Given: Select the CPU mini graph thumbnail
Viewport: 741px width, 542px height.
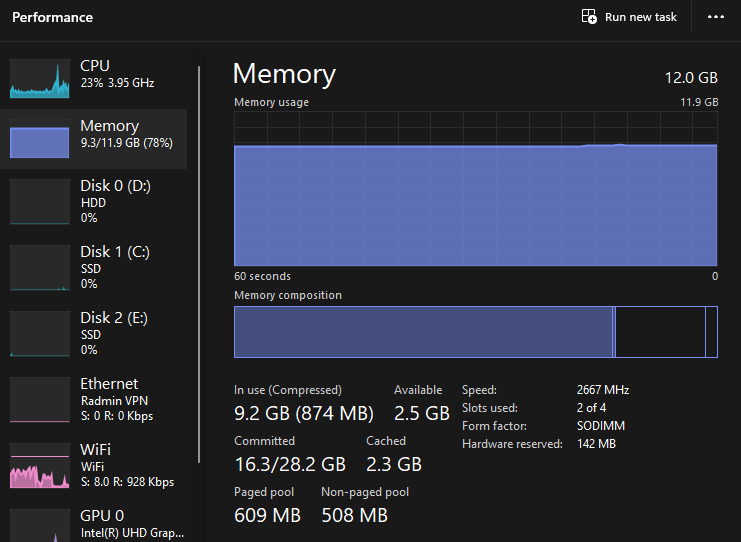Looking at the screenshot, I should (40, 78).
